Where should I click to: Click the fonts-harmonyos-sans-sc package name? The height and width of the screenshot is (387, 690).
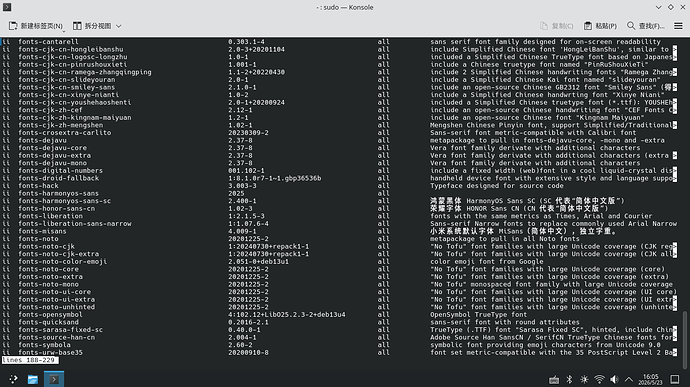point(64,201)
